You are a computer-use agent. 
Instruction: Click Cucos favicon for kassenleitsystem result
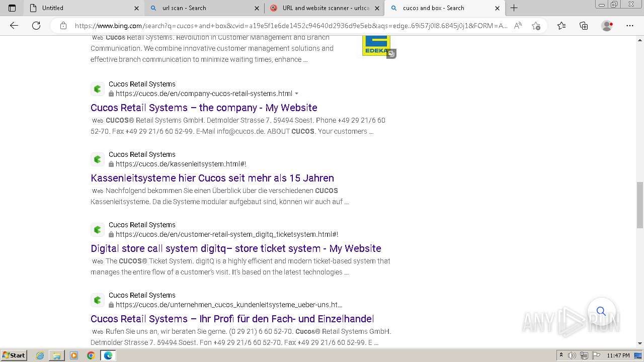pyautogui.click(x=98, y=159)
